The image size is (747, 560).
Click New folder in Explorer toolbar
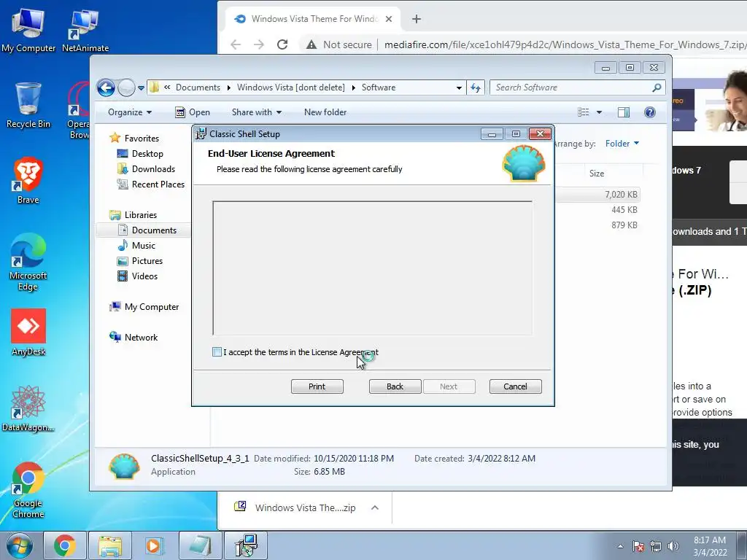pos(325,112)
